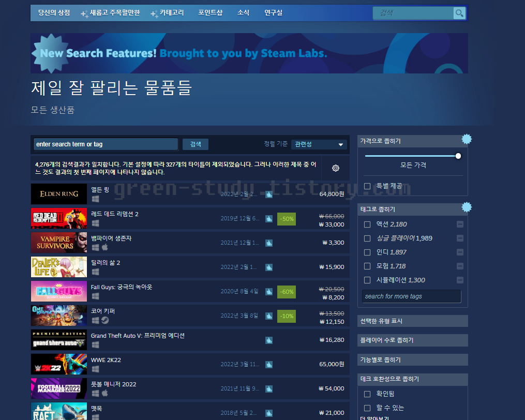Click Windows icon under 레드 데드 리뎀션 2
The height and width of the screenshot is (420, 525).
pos(95,223)
